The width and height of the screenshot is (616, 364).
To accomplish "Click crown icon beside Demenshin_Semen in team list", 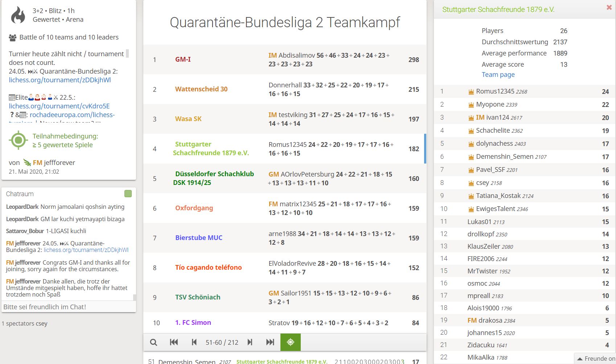I will pos(471,157).
